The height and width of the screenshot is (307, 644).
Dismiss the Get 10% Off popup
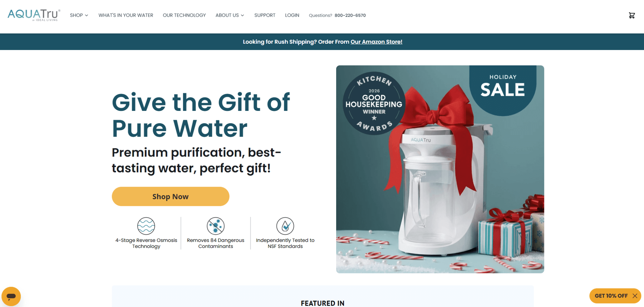point(635,296)
